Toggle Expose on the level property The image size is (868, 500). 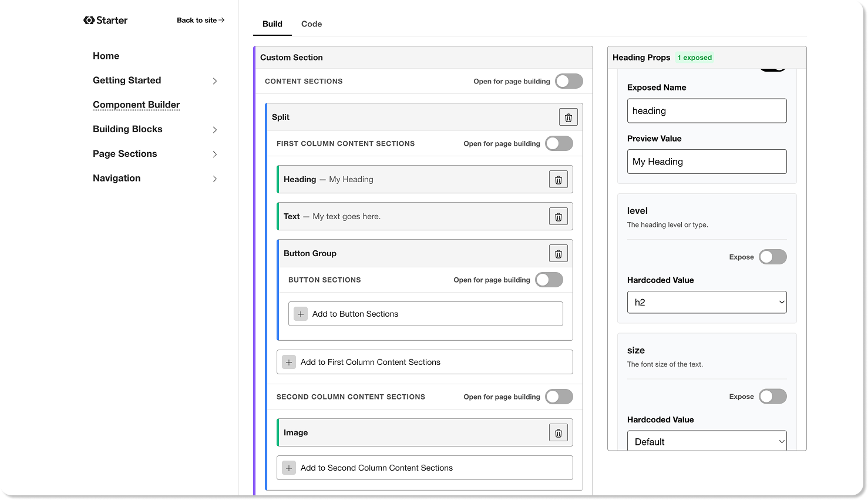[x=773, y=257]
